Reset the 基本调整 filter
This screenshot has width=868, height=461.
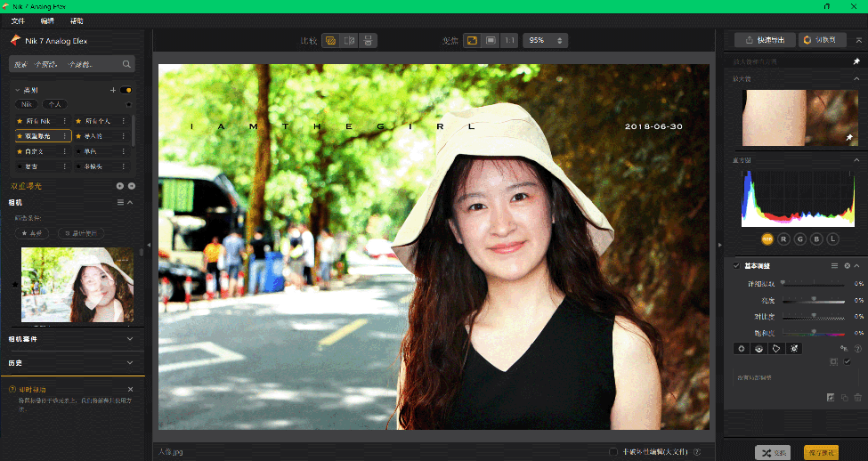847,265
